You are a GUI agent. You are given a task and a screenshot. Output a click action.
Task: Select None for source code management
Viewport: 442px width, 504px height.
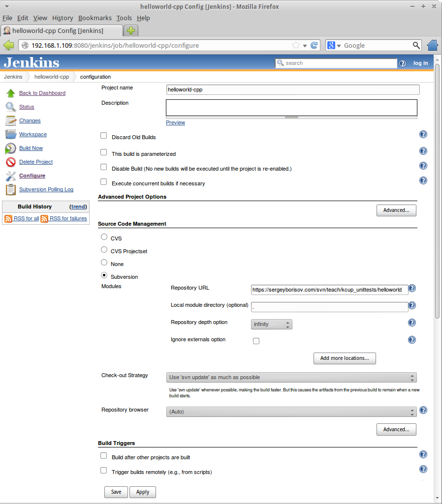[x=104, y=263]
